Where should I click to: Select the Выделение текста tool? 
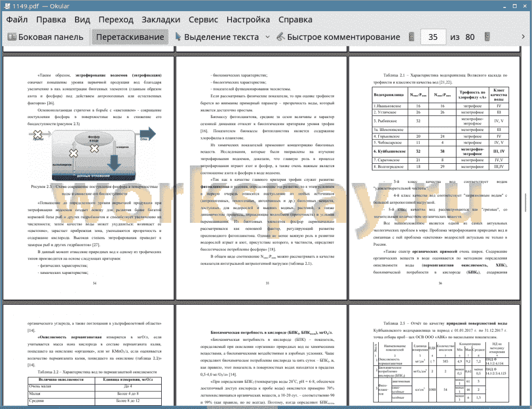tap(217, 37)
